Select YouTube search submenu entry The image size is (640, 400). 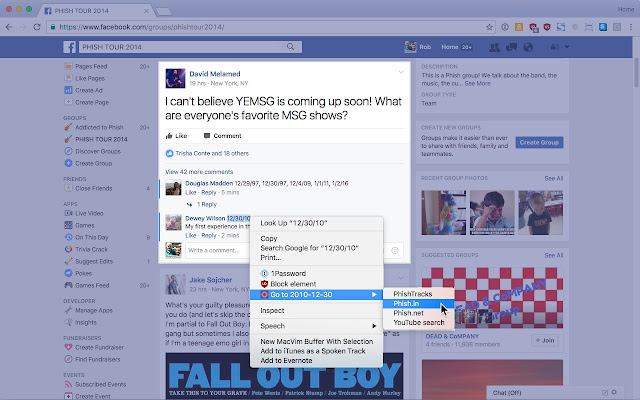(x=418, y=322)
